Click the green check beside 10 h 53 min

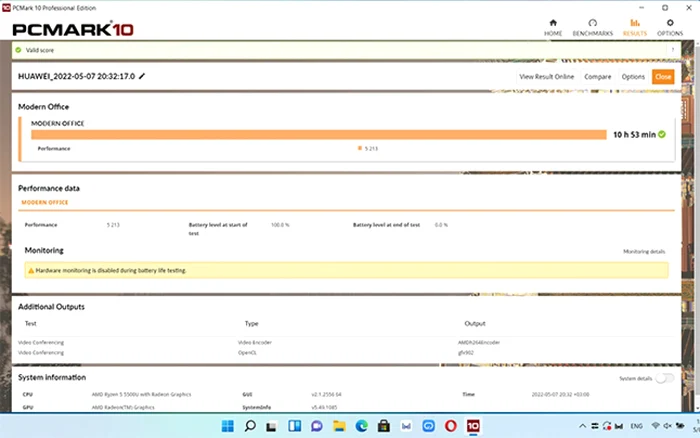click(x=662, y=134)
